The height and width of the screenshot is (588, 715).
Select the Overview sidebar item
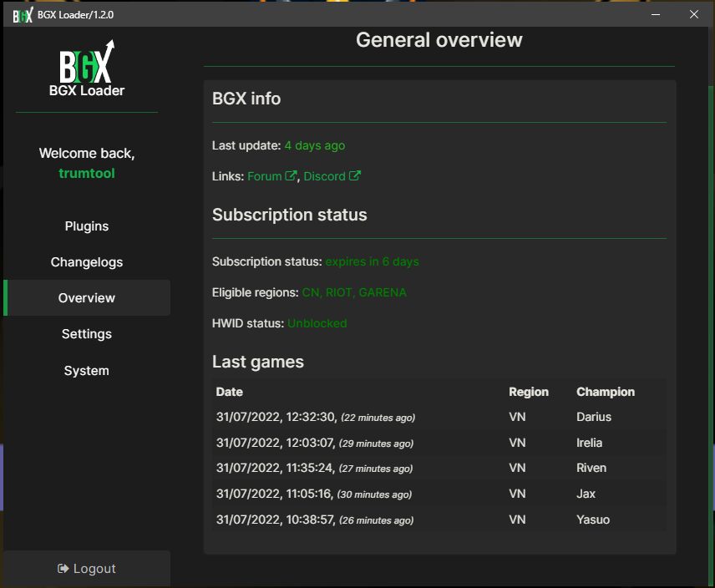[87, 297]
